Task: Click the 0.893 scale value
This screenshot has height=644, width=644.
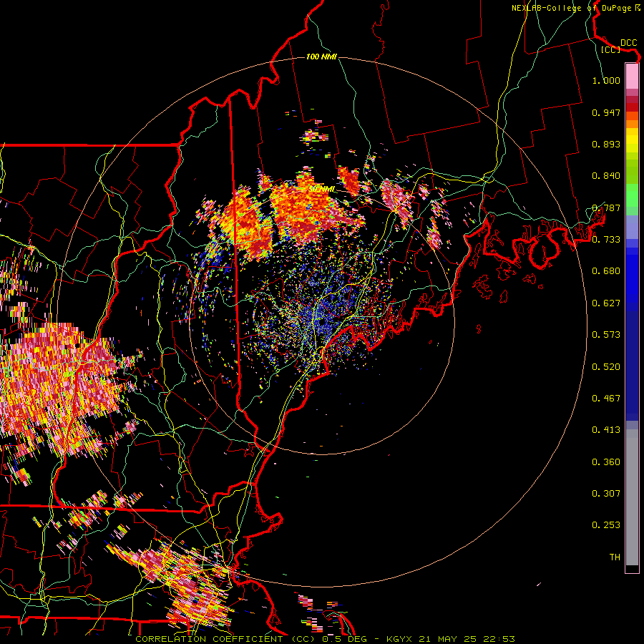Action: pos(606,144)
